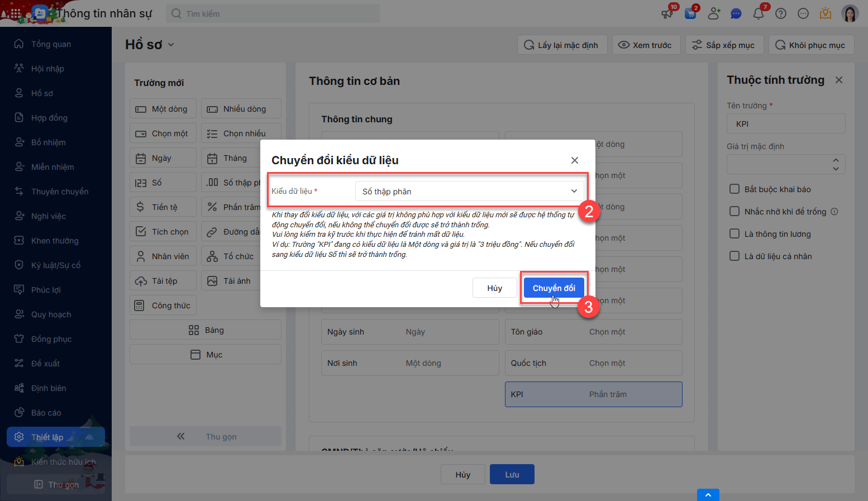Open the app launcher grid icon
Viewport: 868px width, 501px height.
point(16,13)
